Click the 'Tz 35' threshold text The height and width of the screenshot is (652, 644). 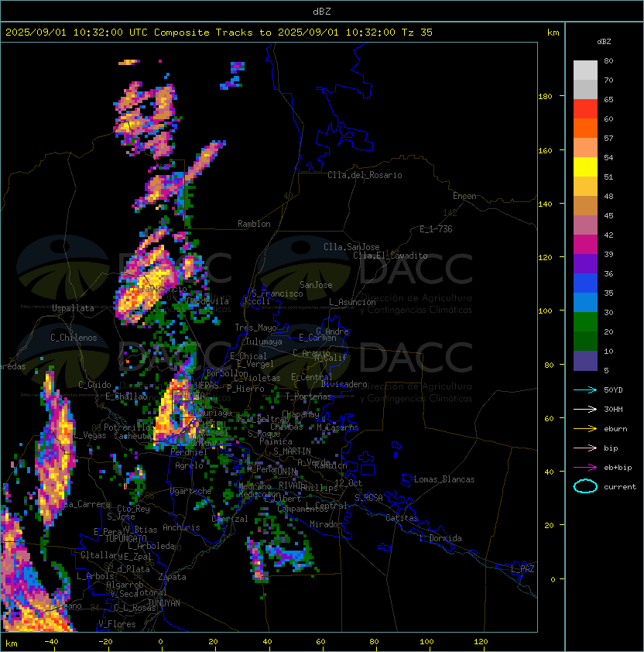coord(417,33)
